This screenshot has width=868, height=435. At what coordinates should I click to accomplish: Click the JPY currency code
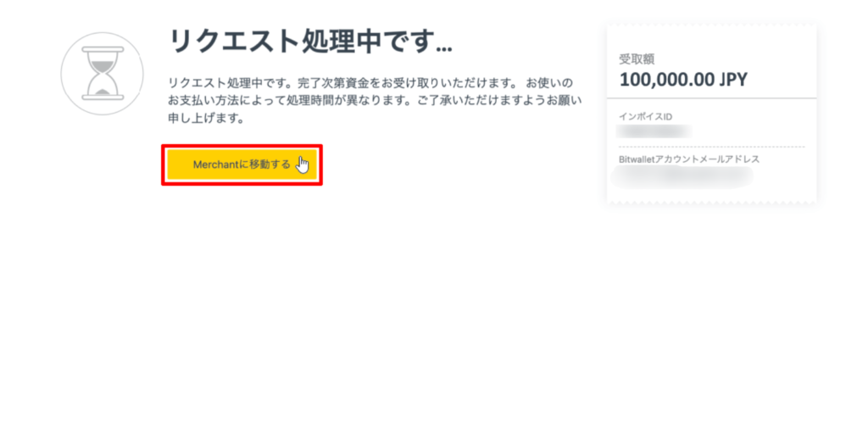pyautogui.click(x=733, y=79)
